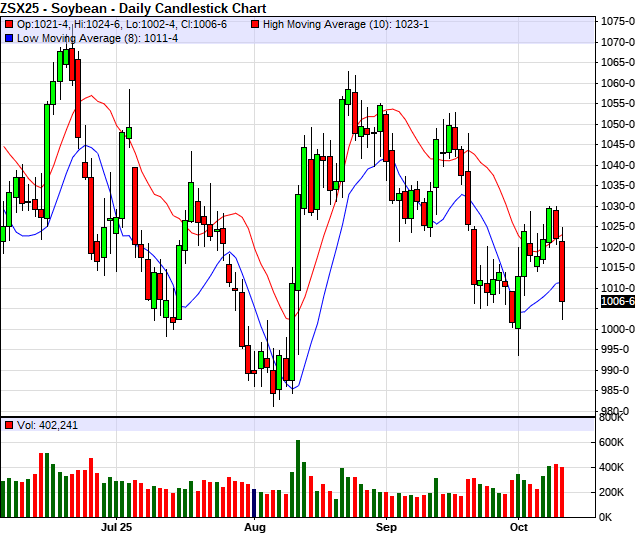This screenshot has width=640, height=536.
Task: Click the 600K volume axis label
Action: (614, 442)
